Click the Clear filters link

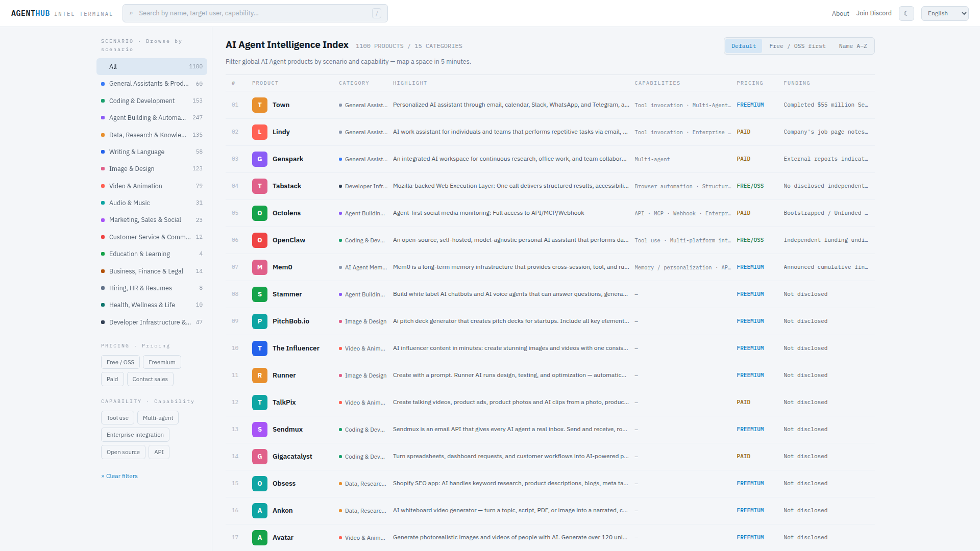point(119,476)
